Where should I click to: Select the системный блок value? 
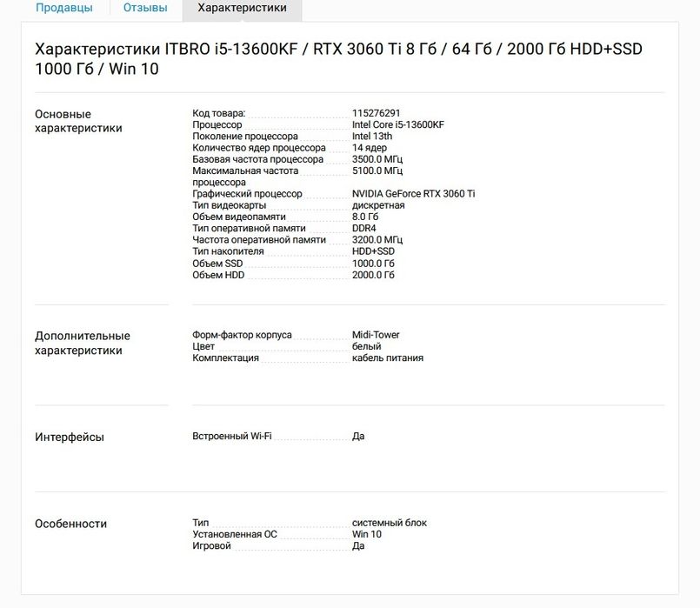click(390, 523)
